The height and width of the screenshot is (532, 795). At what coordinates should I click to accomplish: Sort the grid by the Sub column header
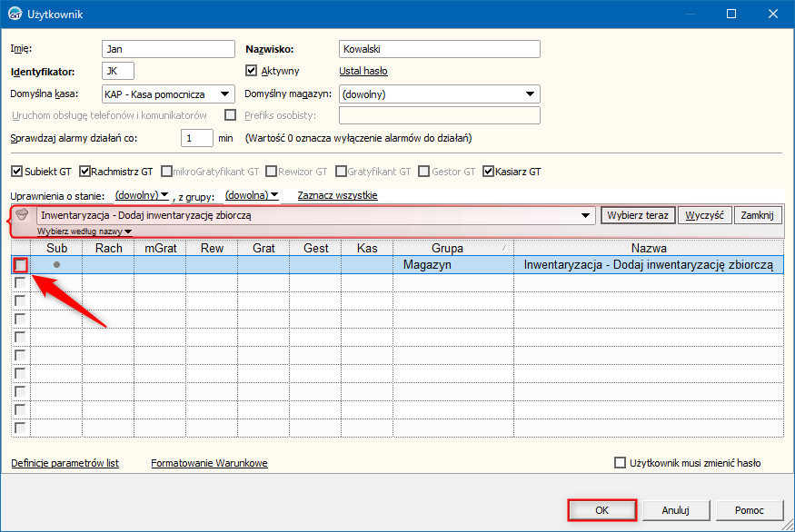[56, 248]
